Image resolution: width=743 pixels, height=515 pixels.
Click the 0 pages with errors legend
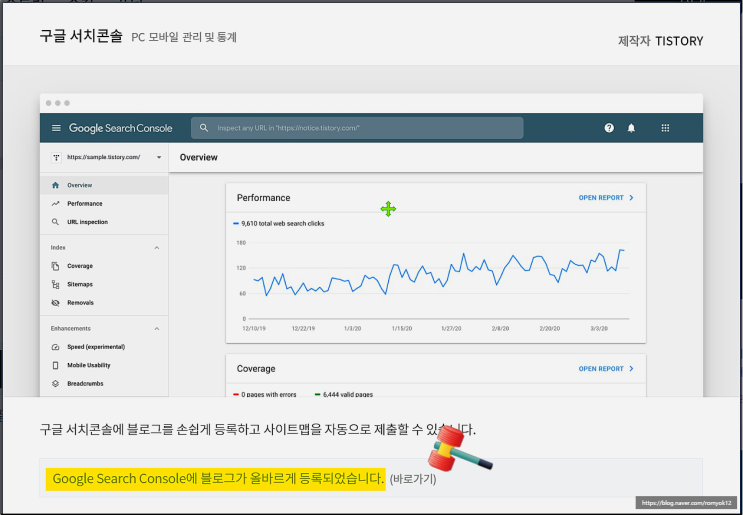(x=265, y=394)
